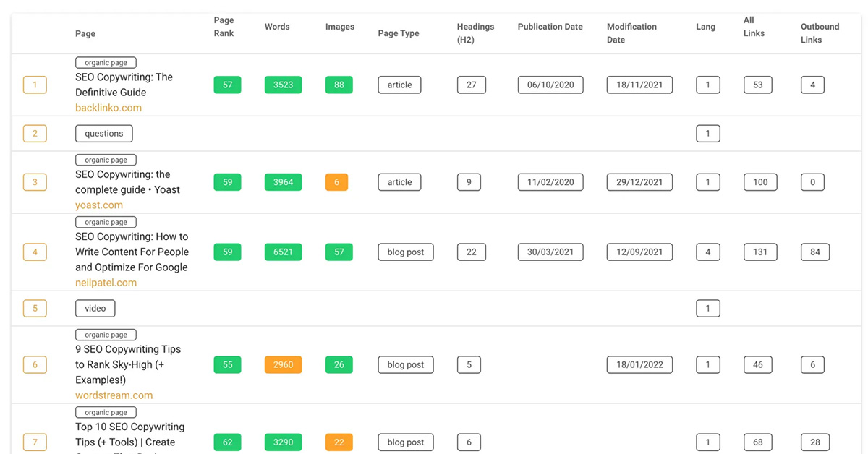Click the orange 2960 words badge
The image size is (868, 454).
tap(283, 365)
